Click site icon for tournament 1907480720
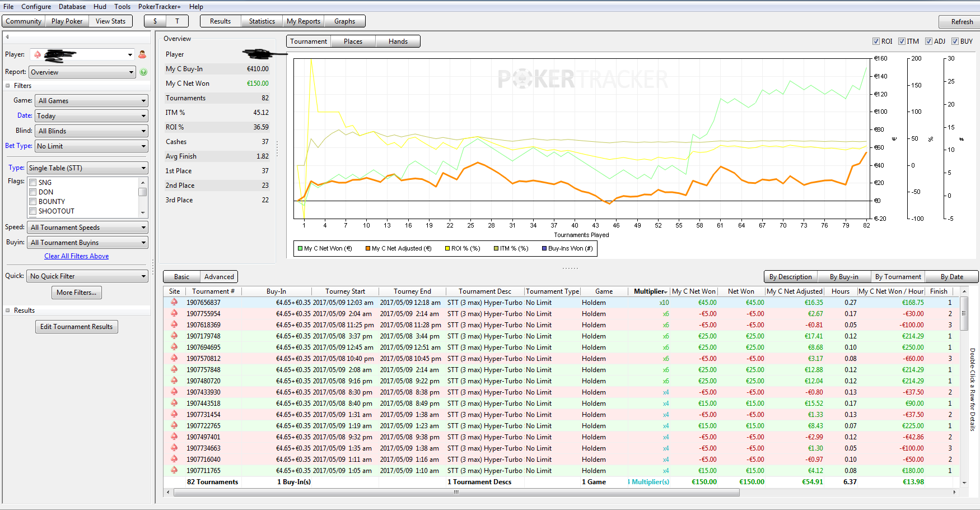Viewport: 980px width, 510px height. click(x=174, y=381)
